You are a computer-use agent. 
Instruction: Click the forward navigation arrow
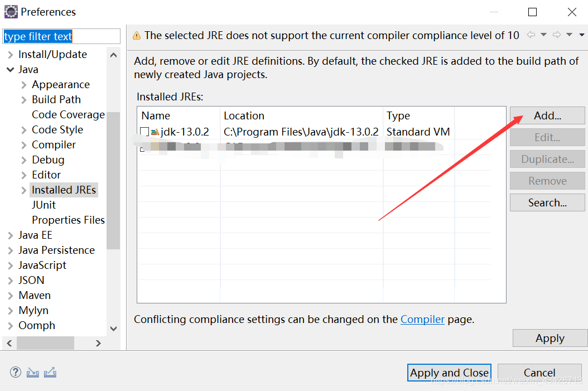[x=556, y=35]
